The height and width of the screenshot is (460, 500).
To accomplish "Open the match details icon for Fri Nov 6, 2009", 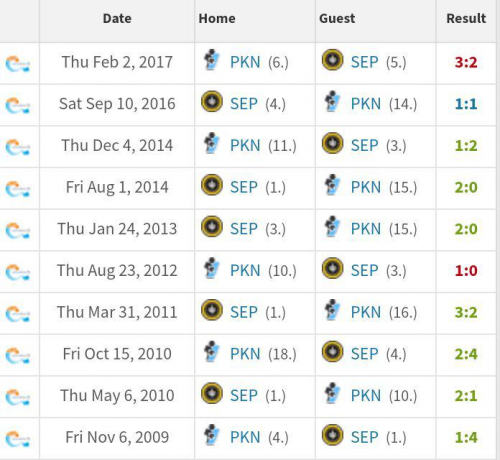I will click(x=18, y=439).
